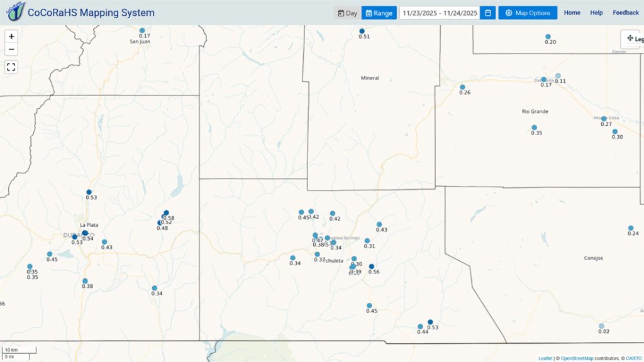Open the OpenStreetMap contributors link
The image size is (644, 362).
577,358
